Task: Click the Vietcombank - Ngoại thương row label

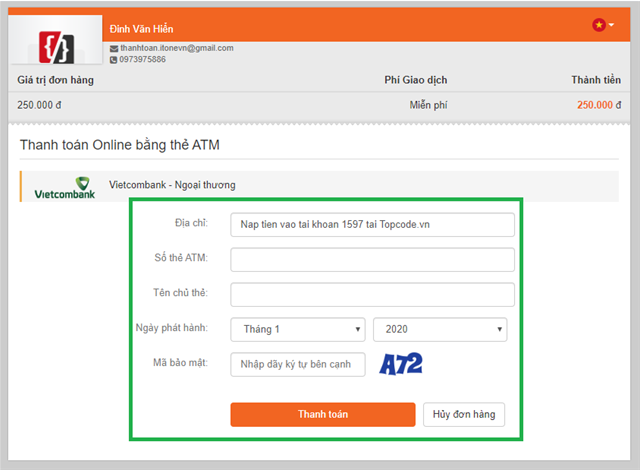Action: [x=172, y=185]
